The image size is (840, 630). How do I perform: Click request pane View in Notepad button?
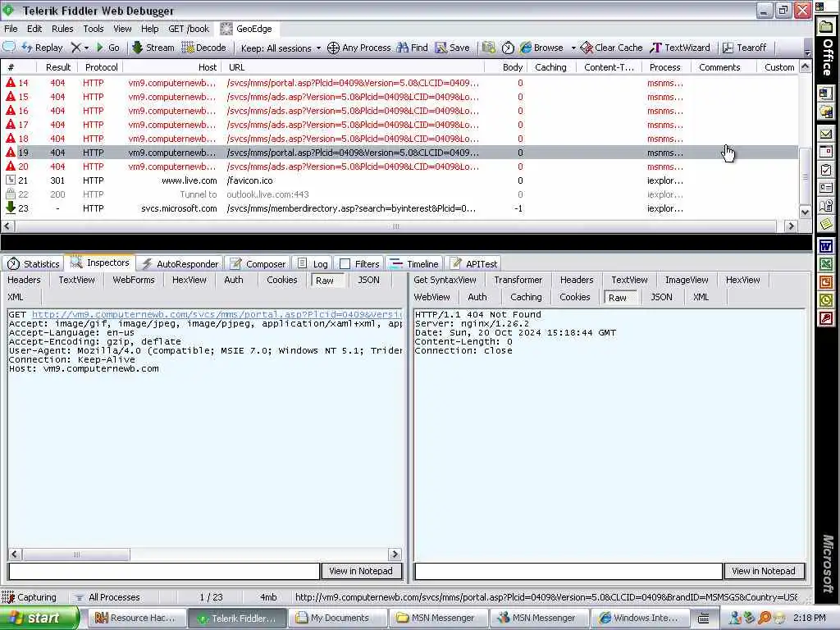(x=361, y=571)
